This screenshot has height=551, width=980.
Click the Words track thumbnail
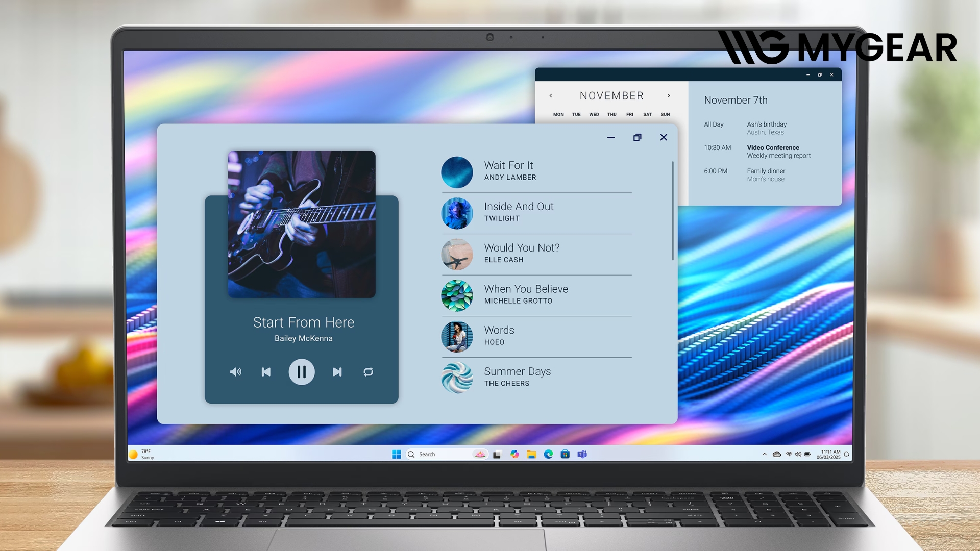457,337
